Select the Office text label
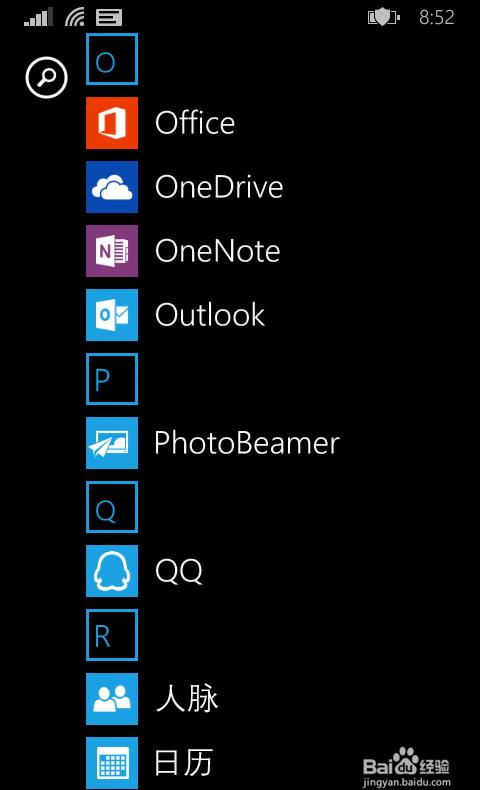This screenshot has width=480, height=790. coord(195,123)
